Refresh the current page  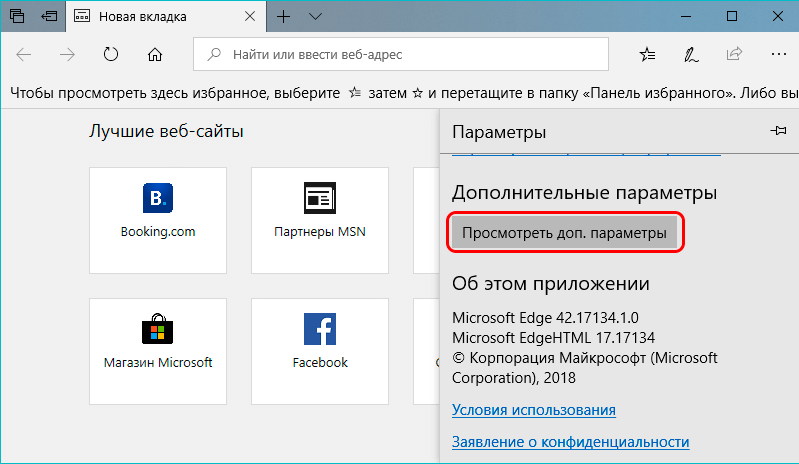tap(111, 54)
